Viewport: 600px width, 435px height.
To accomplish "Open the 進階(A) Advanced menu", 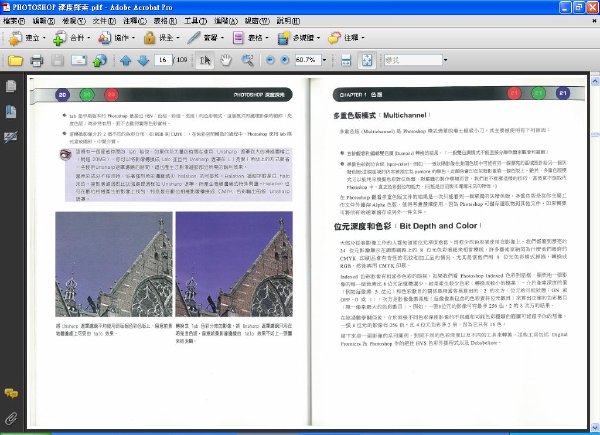I will click(x=226, y=21).
